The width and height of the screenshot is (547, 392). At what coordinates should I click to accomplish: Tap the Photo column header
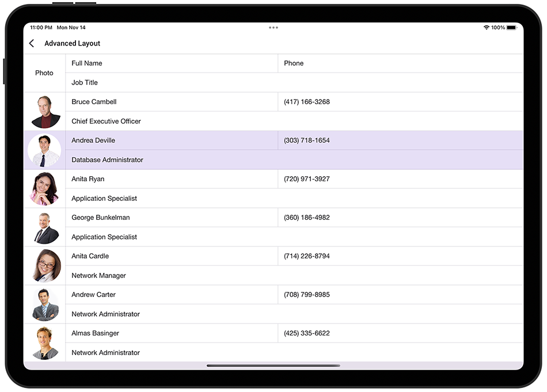[x=44, y=73]
